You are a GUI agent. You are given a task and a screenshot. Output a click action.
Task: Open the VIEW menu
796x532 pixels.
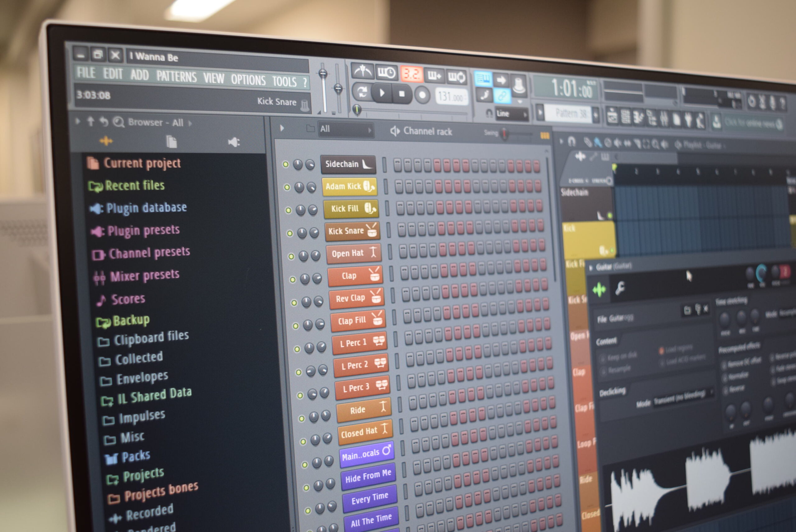pos(214,78)
